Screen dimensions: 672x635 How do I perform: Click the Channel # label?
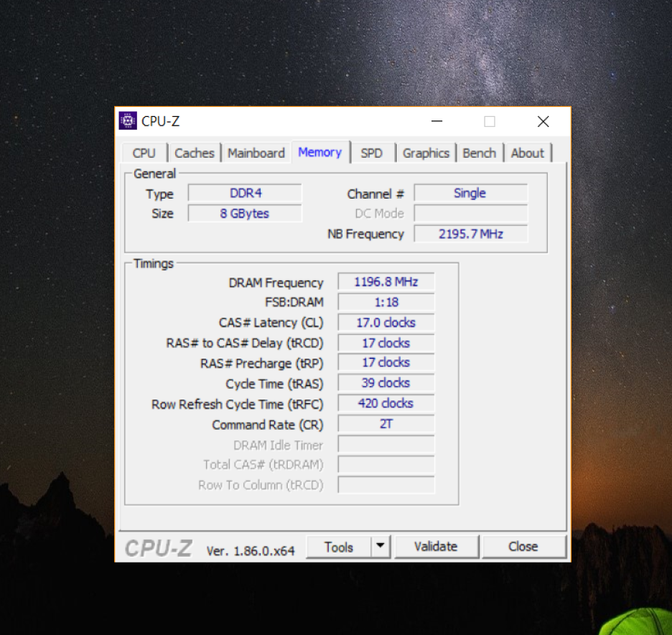pyautogui.click(x=375, y=194)
